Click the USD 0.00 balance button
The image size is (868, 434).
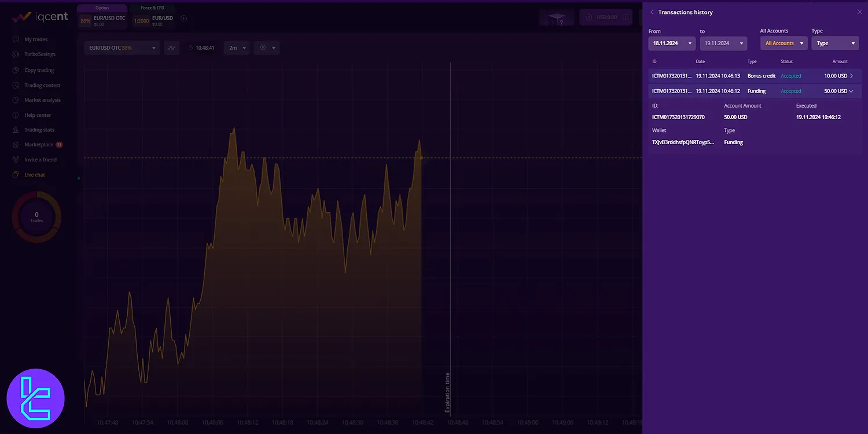pyautogui.click(x=606, y=17)
